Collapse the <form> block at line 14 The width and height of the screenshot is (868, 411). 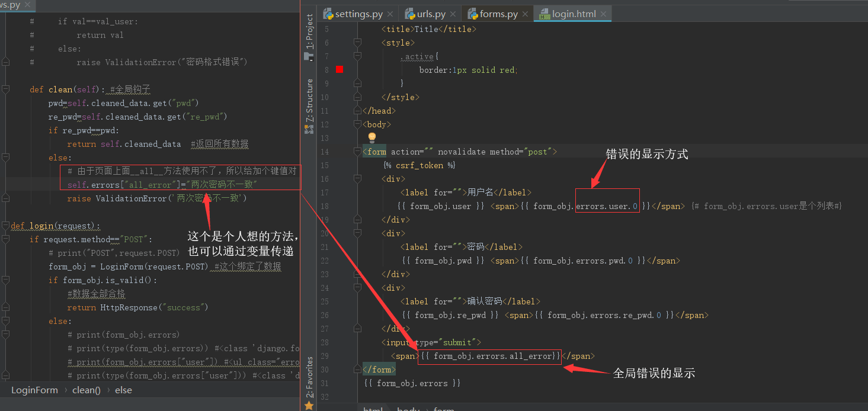357,152
